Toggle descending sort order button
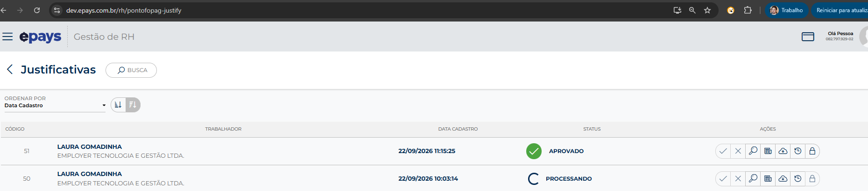This screenshot has height=191, width=868. (x=133, y=104)
